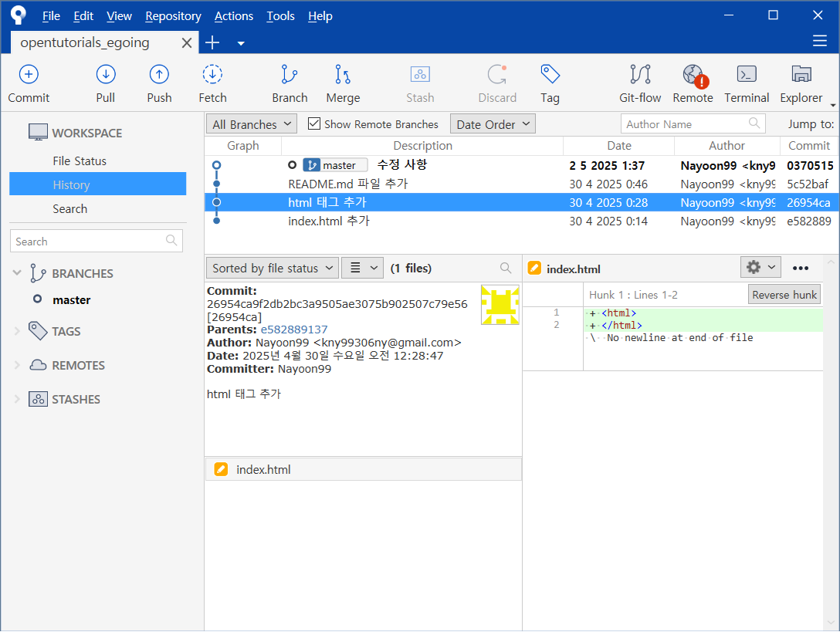Screen dimensions: 840x632
Task: Click the Date column header
Action: [x=618, y=146]
